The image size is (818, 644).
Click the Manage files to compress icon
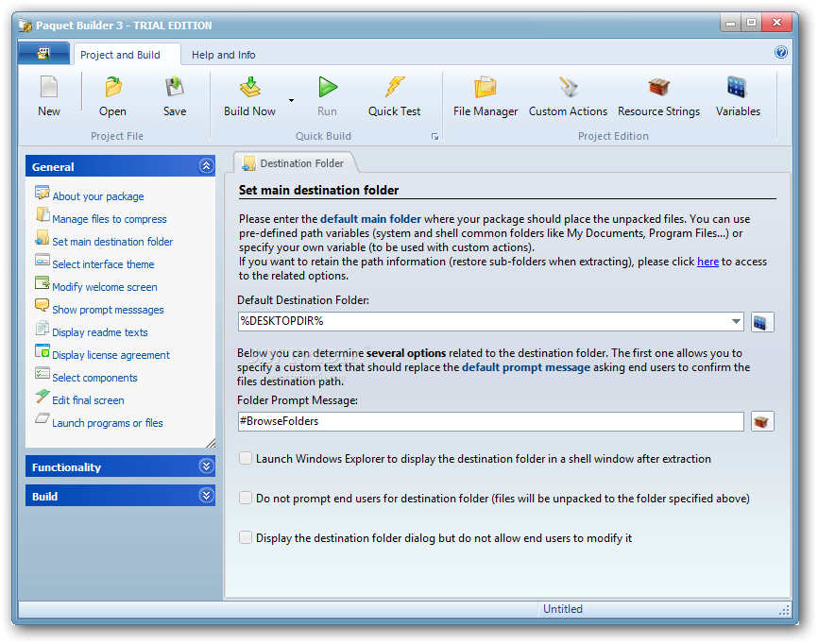point(43,215)
